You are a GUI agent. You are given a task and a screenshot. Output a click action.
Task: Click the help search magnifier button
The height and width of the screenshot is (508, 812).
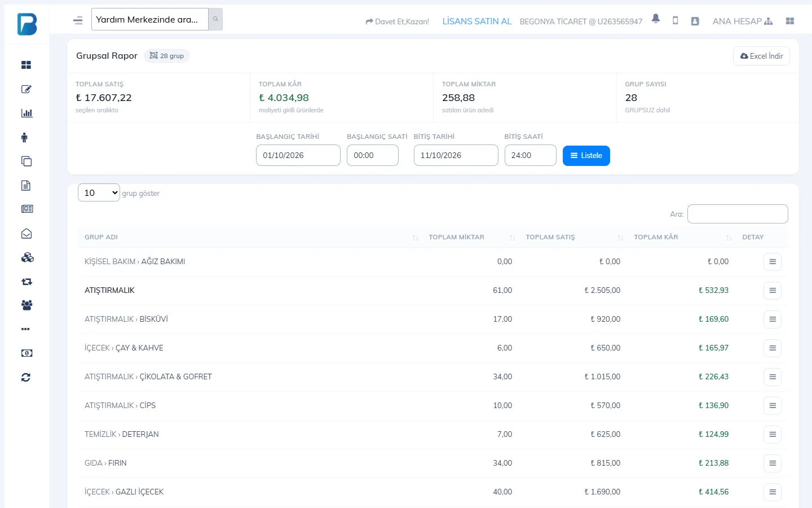point(215,19)
